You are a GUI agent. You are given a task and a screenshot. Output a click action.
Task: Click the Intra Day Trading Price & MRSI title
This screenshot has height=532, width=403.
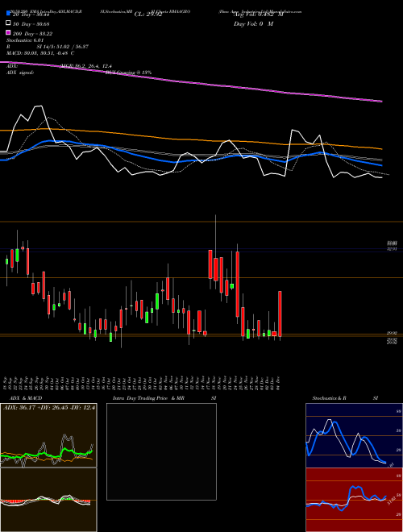click(164, 398)
